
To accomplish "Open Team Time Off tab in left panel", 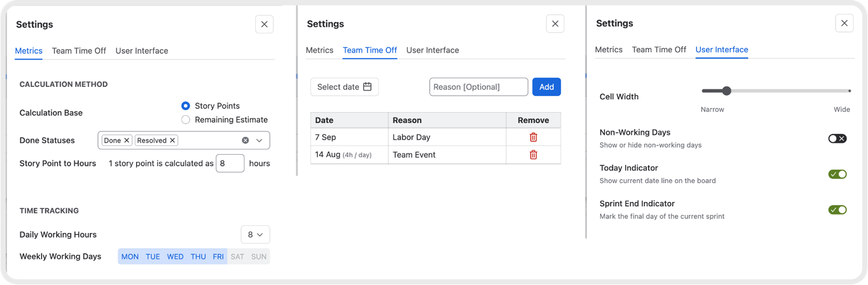I will (x=79, y=51).
